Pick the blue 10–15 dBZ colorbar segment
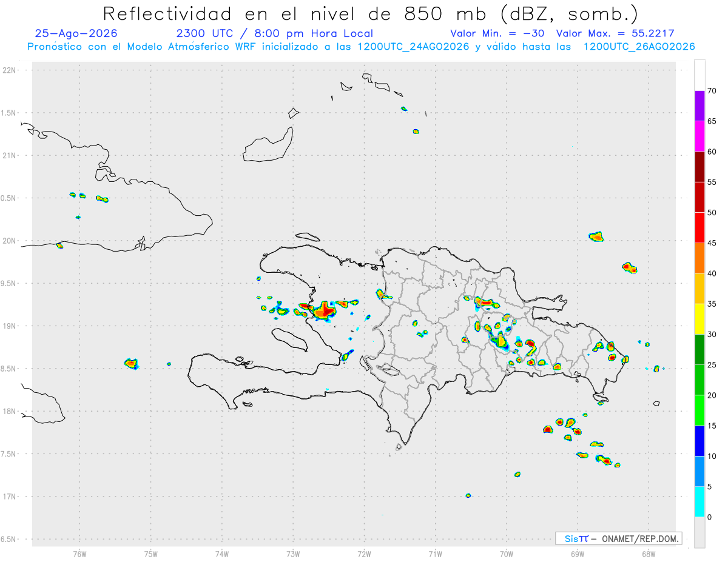This screenshot has width=728, height=562. 699,441
